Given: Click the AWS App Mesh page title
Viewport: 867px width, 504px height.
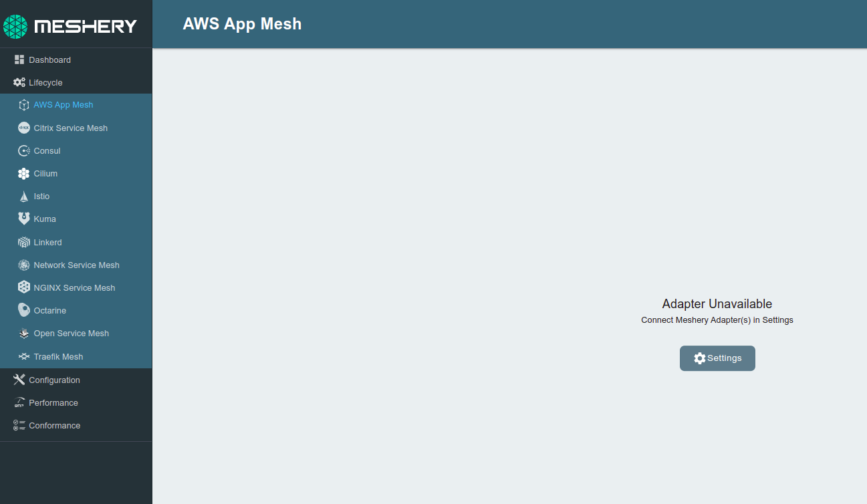Looking at the screenshot, I should [242, 23].
